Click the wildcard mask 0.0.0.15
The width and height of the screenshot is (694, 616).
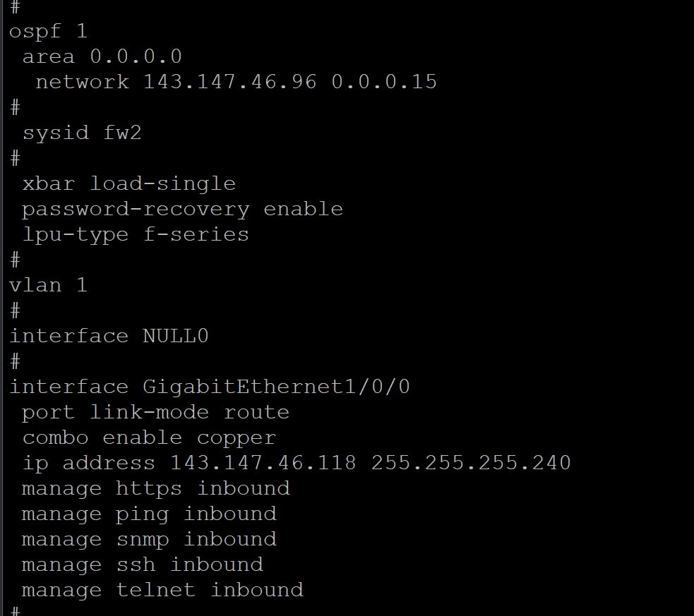[384, 82]
